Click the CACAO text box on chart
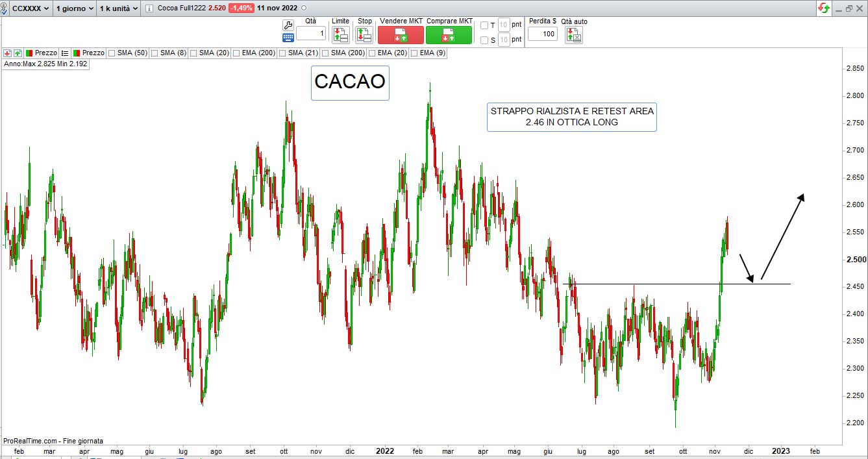Viewport: 868px width, 459px height. pyautogui.click(x=350, y=82)
